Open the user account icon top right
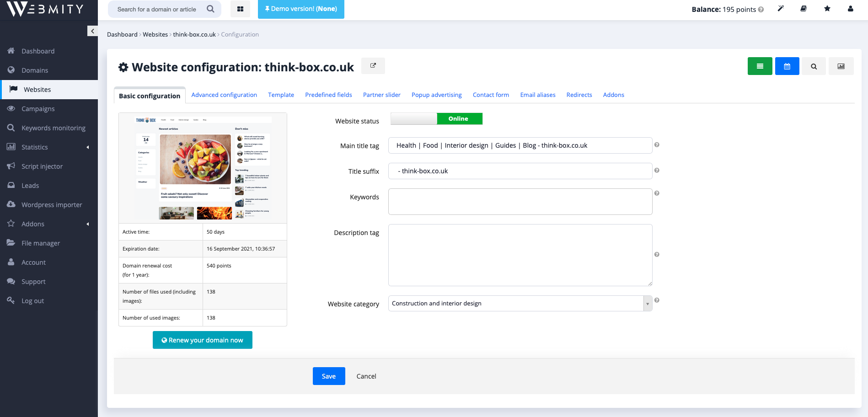Image resolution: width=868 pixels, height=417 pixels. 850,8
